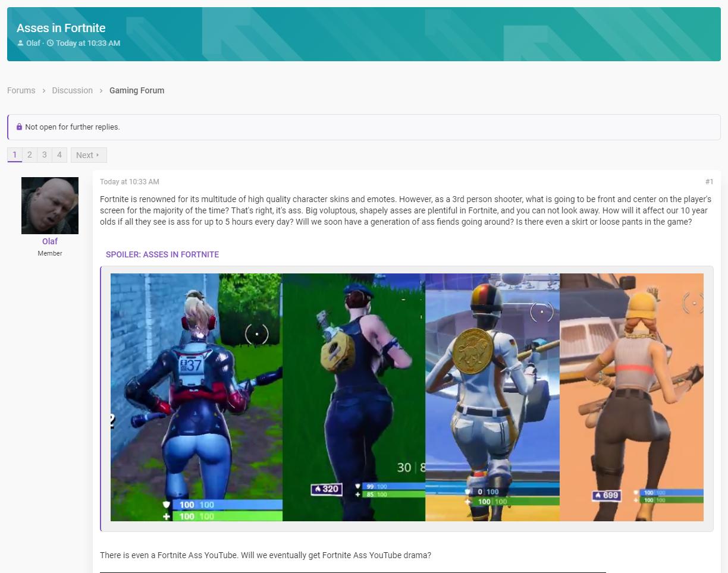728x573 pixels.
Task: Open the Forums breadcrumb link
Action: click(x=21, y=90)
